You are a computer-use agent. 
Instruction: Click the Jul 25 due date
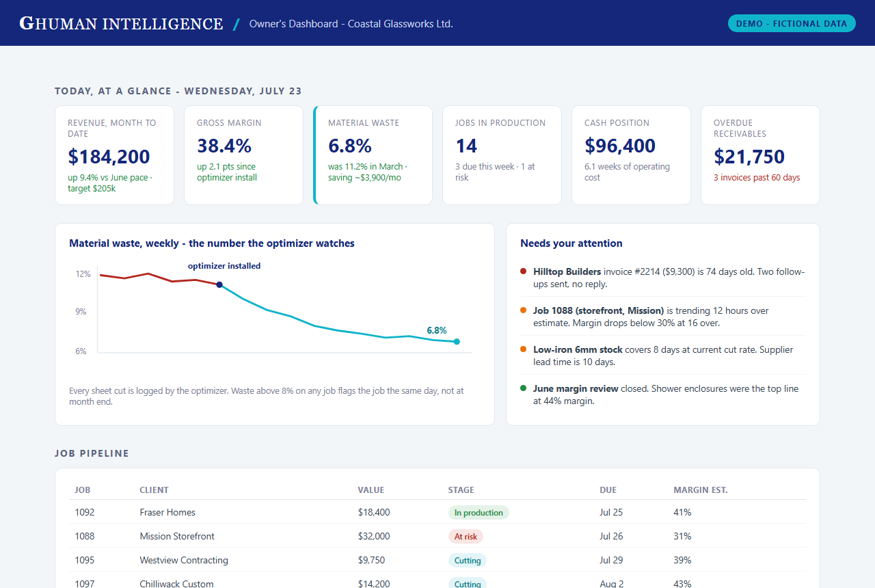611,512
